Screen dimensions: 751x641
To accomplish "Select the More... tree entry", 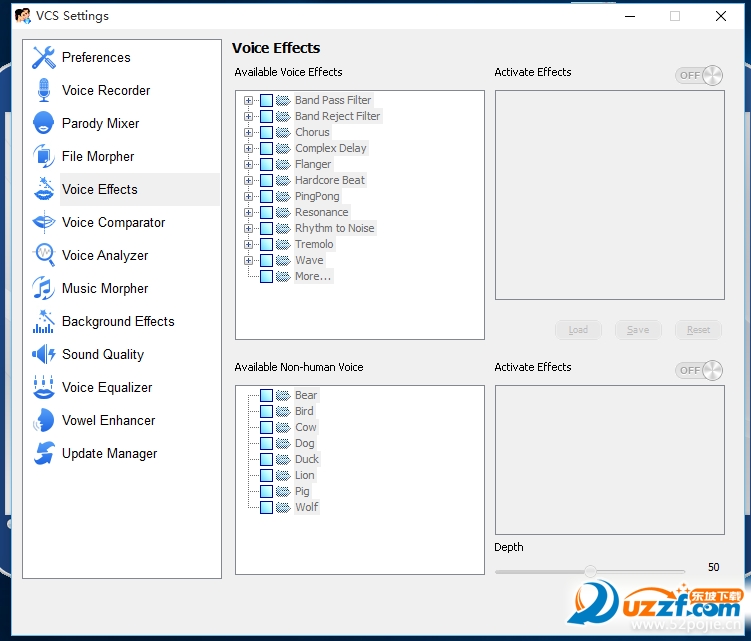I will coord(313,276).
